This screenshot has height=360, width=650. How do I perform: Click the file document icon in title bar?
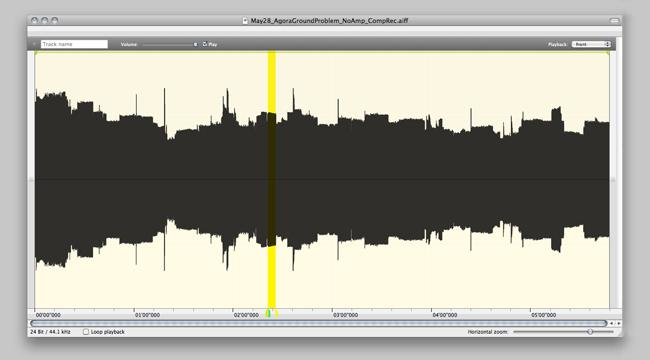click(x=245, y=20)
